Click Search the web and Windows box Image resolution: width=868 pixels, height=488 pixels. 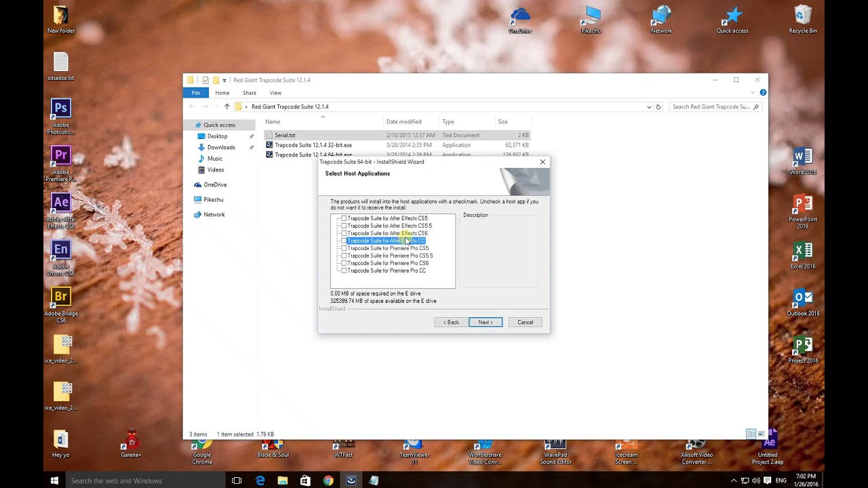(x=145, y=481)
